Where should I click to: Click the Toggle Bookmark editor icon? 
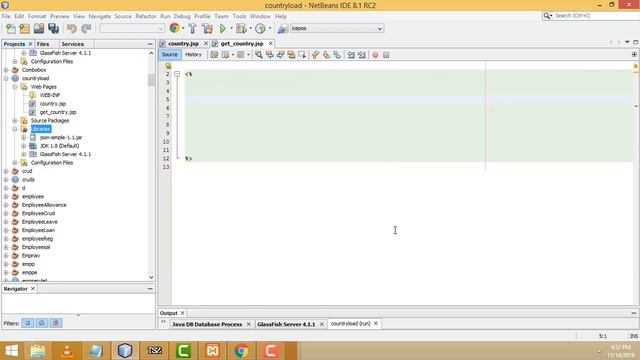coord(337,55)
